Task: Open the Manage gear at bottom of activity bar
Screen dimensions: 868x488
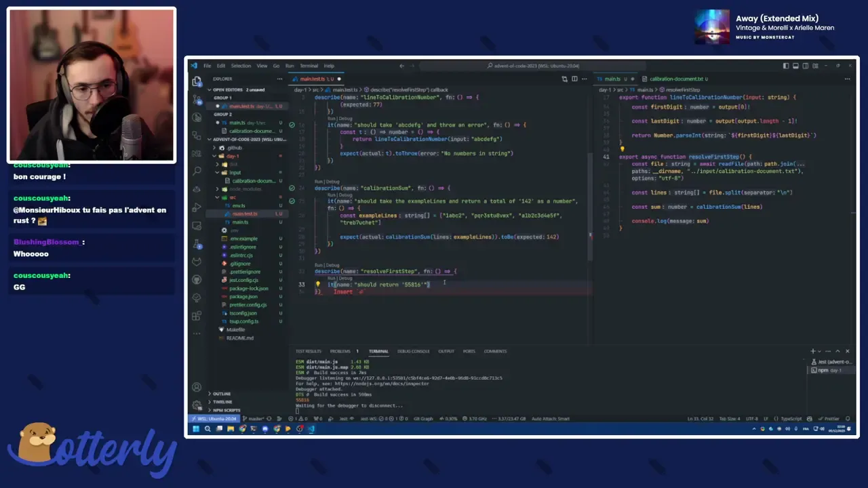Action: pyautogui.click(x=196, y=403)
